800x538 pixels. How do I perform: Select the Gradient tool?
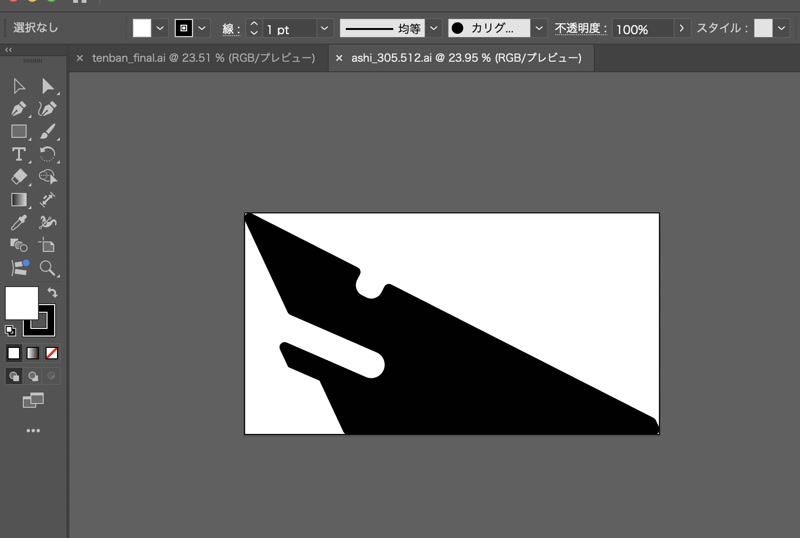click(19, 200)
